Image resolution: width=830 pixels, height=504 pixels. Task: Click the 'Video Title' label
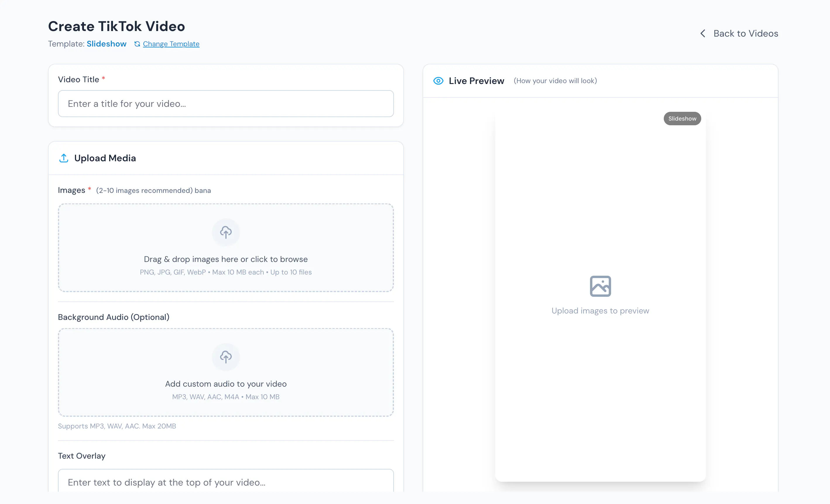click(78, 80)
